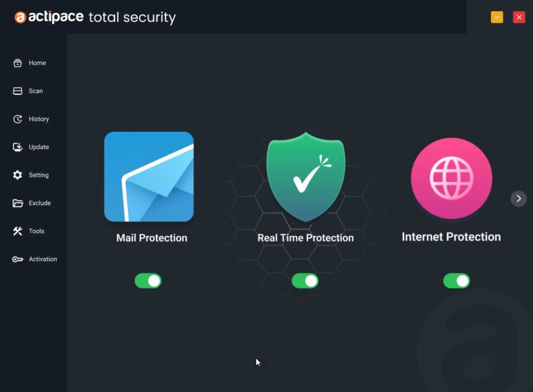The image size is (533, 392).
Task: Show next protection modules with the arrow
Action: point(518,199)
